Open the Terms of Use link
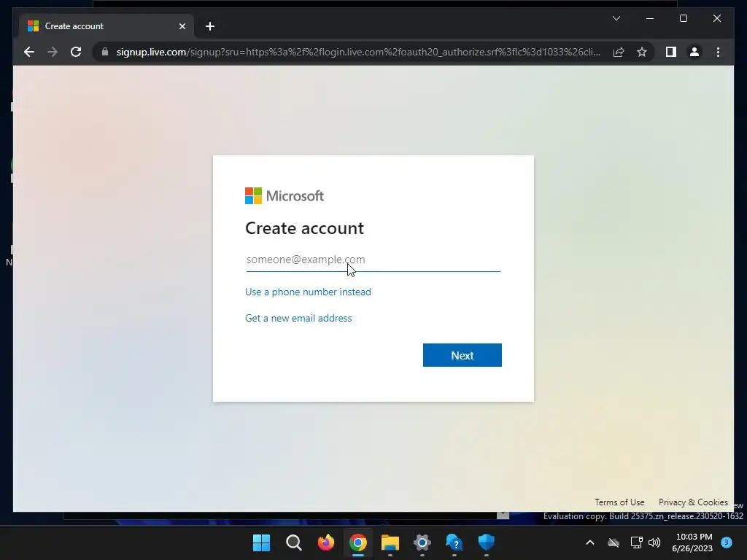The width and height of the screenshot is (747, 560). point(619,502)
